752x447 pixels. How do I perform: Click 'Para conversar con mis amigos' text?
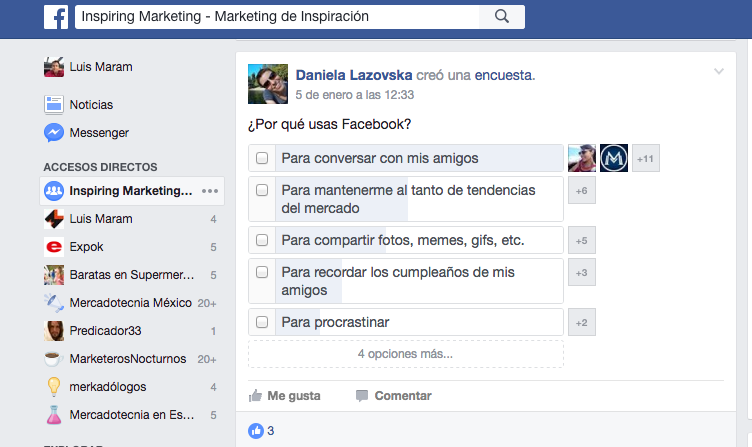(380, 158)
